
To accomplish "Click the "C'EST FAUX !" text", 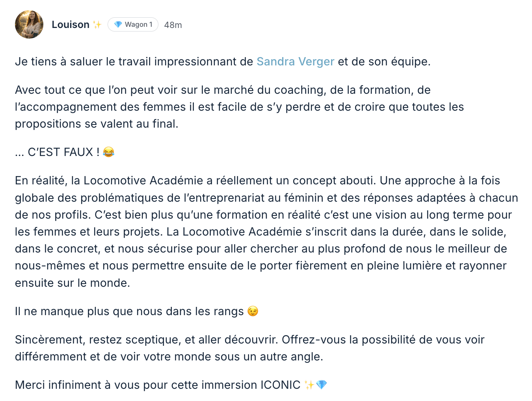I will point(63,152).
